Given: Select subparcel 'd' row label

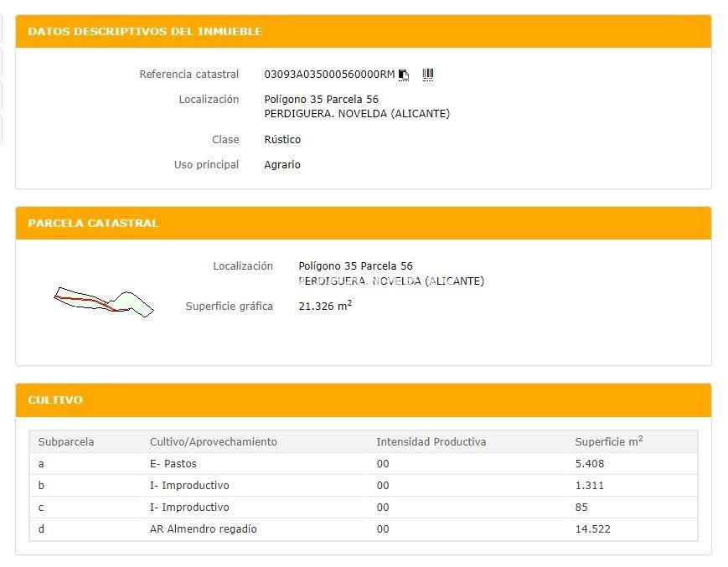Looking at the screenshot, I should [41, 529].
